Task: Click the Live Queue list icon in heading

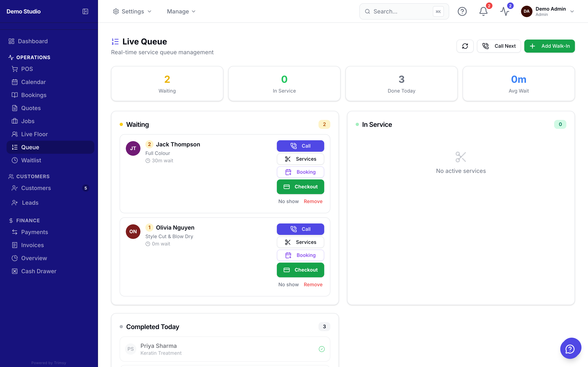Action: [115, 42]
